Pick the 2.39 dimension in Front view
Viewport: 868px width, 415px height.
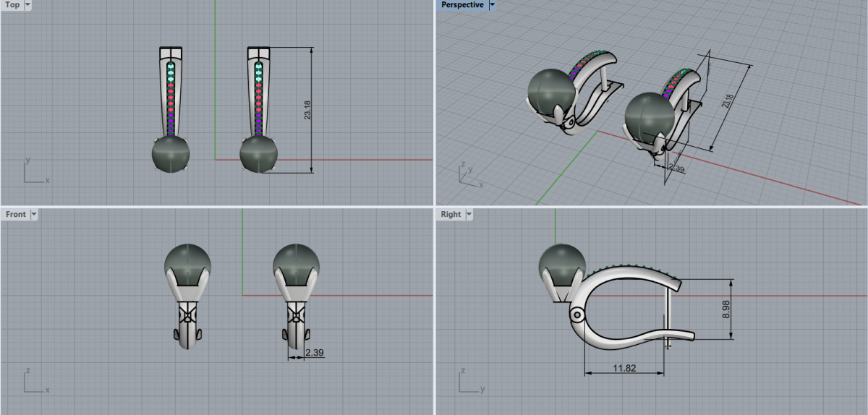[314, 353]
